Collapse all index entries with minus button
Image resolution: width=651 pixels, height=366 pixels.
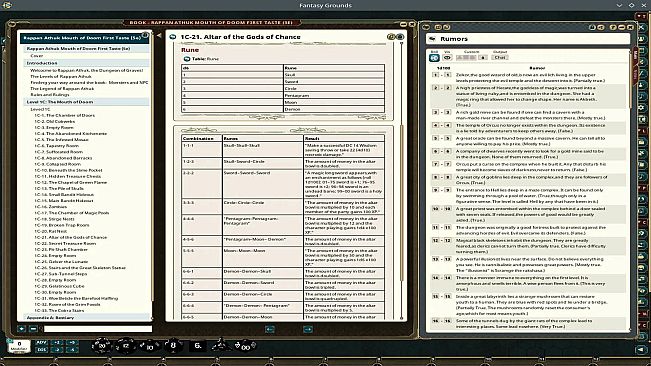34,329
